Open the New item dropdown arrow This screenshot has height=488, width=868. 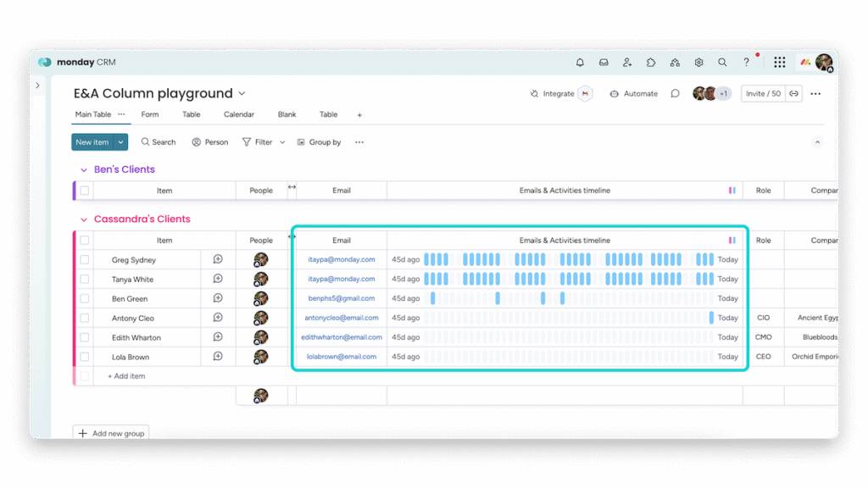coord(120,142)
